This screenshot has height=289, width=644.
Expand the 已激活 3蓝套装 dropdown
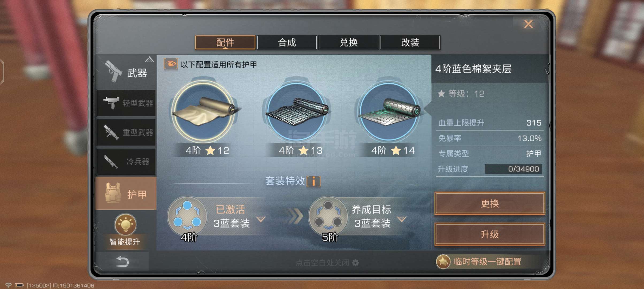261,219
